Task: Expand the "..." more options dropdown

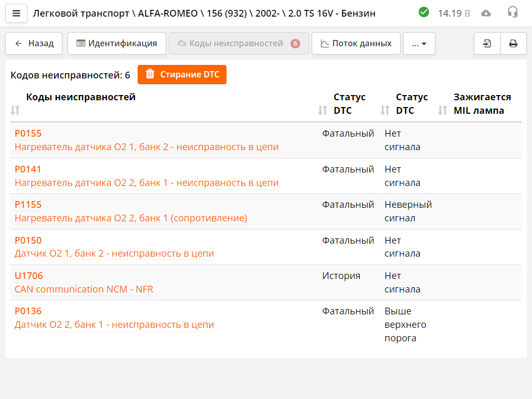Action: pos(419,44)
